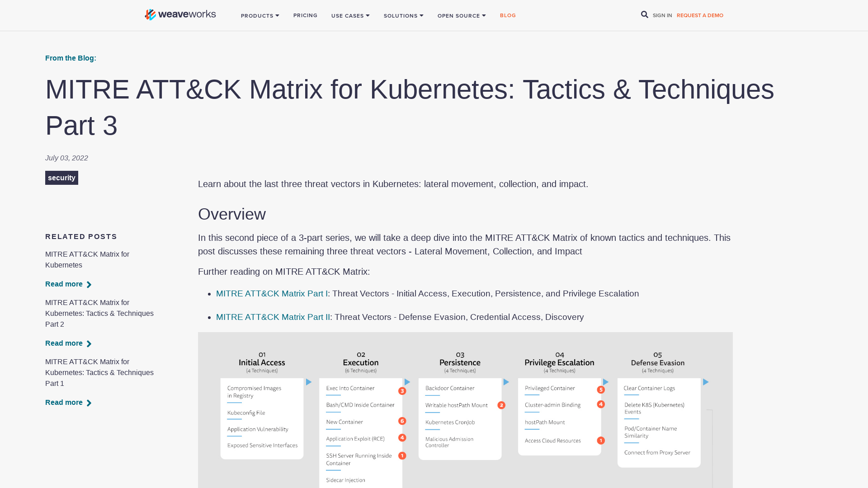Click blue arrow next to Privilege Escalation column
This screenshot has width=868, height=488.
point(606,382)
